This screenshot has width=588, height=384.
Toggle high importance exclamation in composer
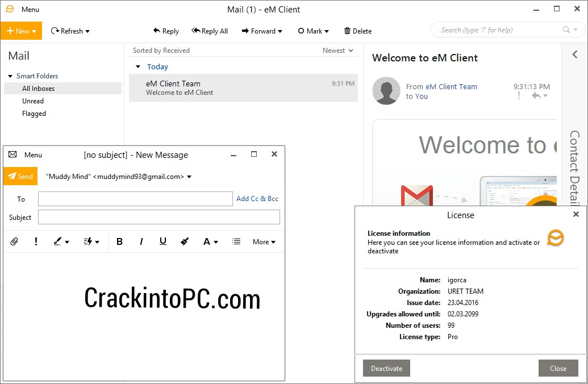pyautogui.click(x=36, y=241)
